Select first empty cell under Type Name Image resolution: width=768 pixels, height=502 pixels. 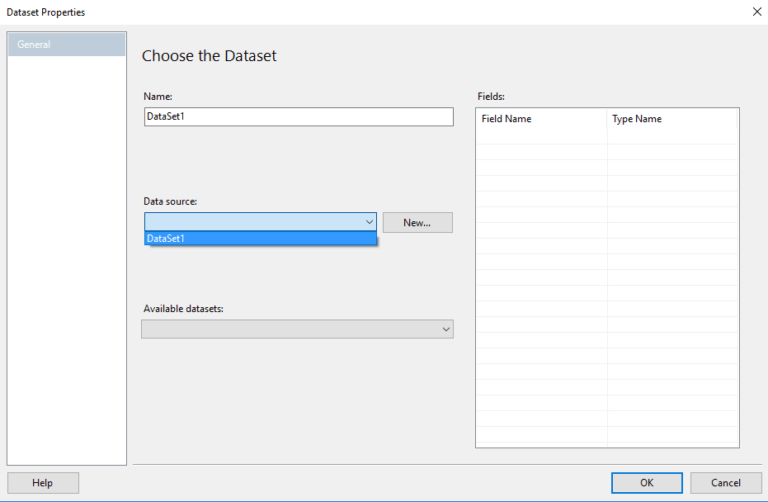[672, 136]
